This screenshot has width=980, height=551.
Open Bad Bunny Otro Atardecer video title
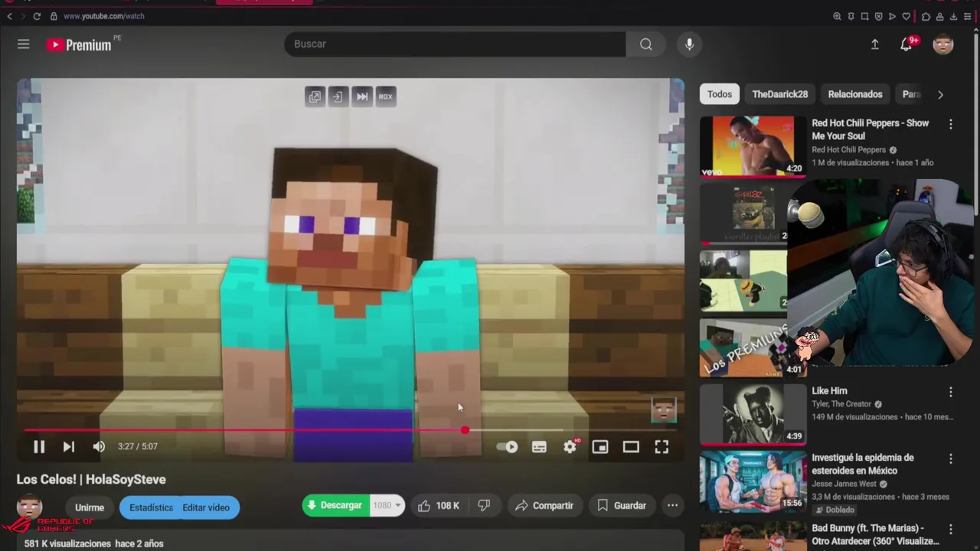(x=875, y=535)
